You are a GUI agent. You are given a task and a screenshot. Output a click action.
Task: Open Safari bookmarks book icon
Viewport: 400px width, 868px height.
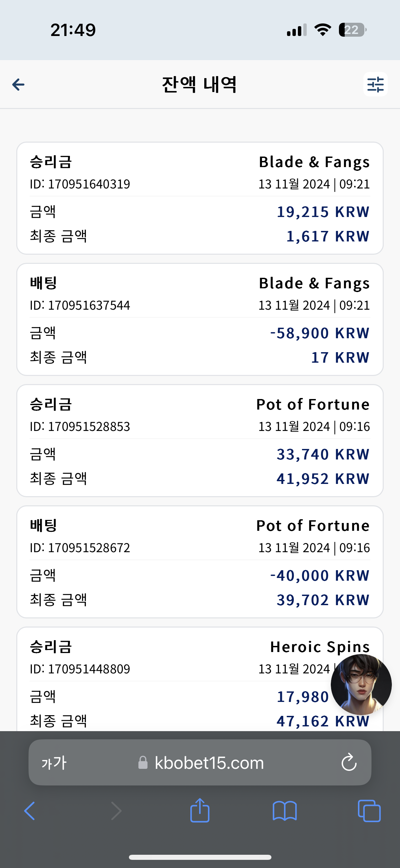(x=285, y=811)
